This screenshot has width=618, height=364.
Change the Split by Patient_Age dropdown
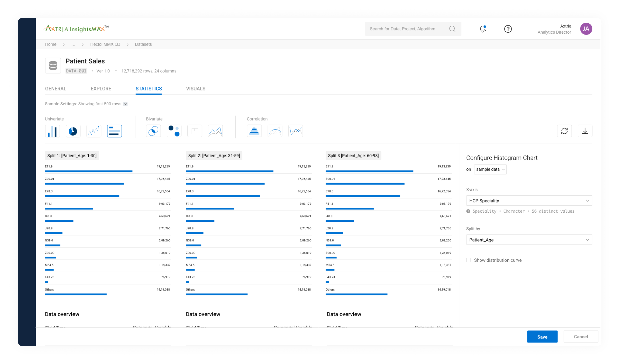(529, 240)
